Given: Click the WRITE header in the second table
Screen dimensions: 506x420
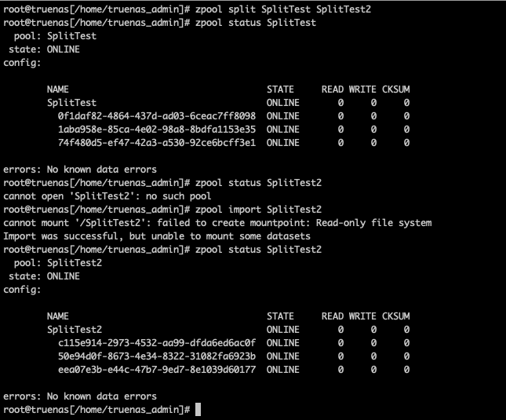Looking at the screenshot, I should (x=362, y=316).
